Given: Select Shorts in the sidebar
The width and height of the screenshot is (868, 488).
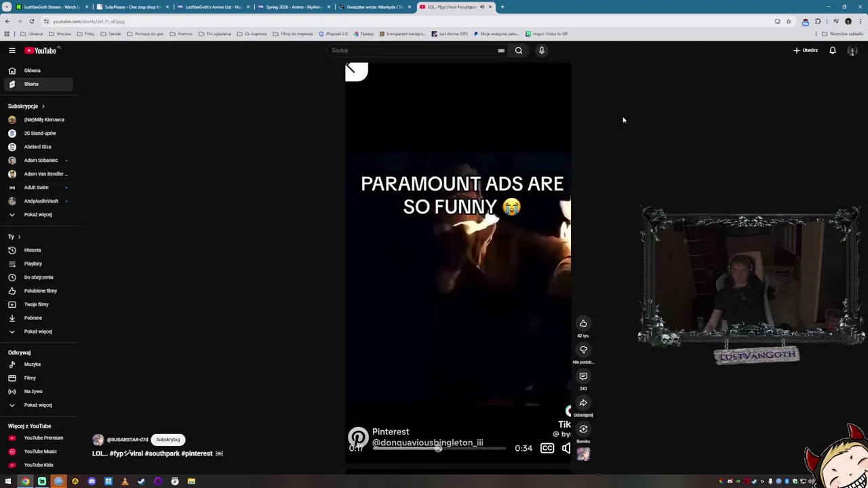Looking at the screenshot, I should (x=39, y=84).
